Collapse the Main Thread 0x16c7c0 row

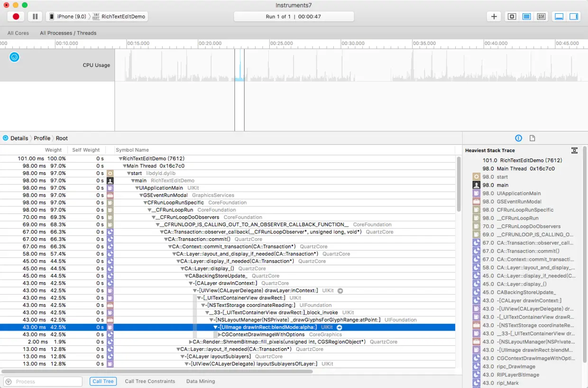coord(125,166)
